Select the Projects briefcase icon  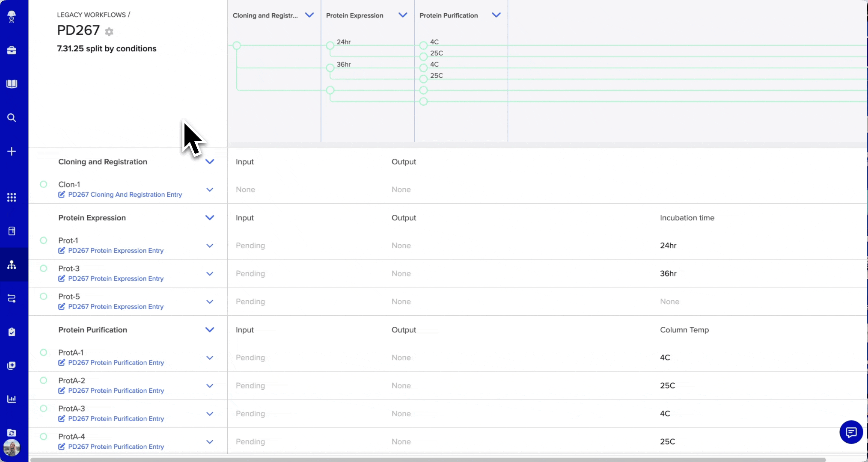pyautogui.click(x=12, y=50)
